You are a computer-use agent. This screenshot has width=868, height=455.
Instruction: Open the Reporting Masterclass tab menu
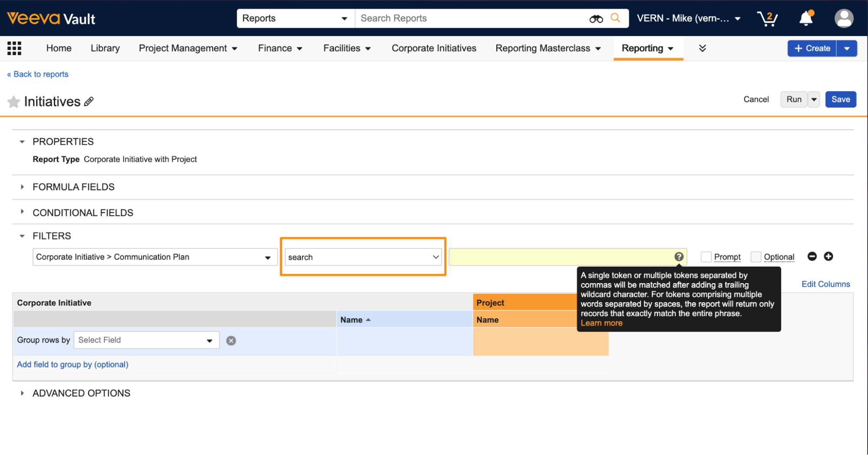548,48
